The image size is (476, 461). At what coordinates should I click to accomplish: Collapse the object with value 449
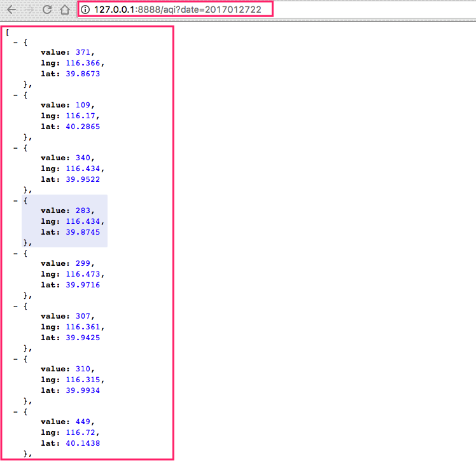point(15,412)
